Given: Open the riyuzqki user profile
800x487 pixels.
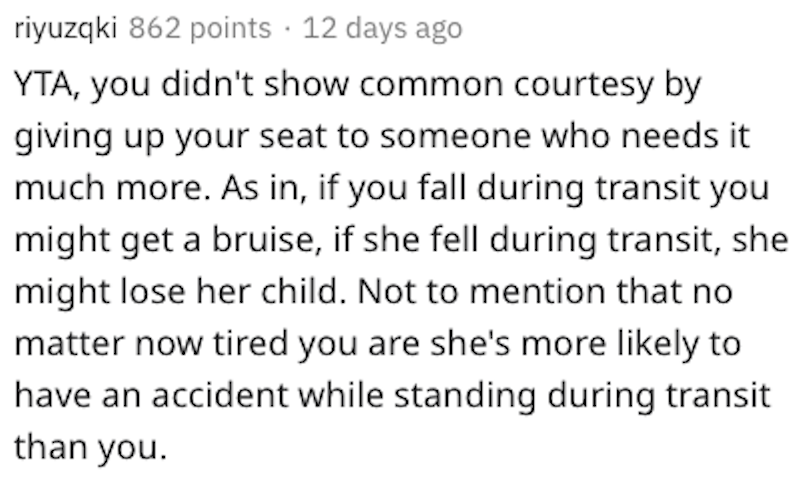Looking at the screenshot, I should 66,29.
